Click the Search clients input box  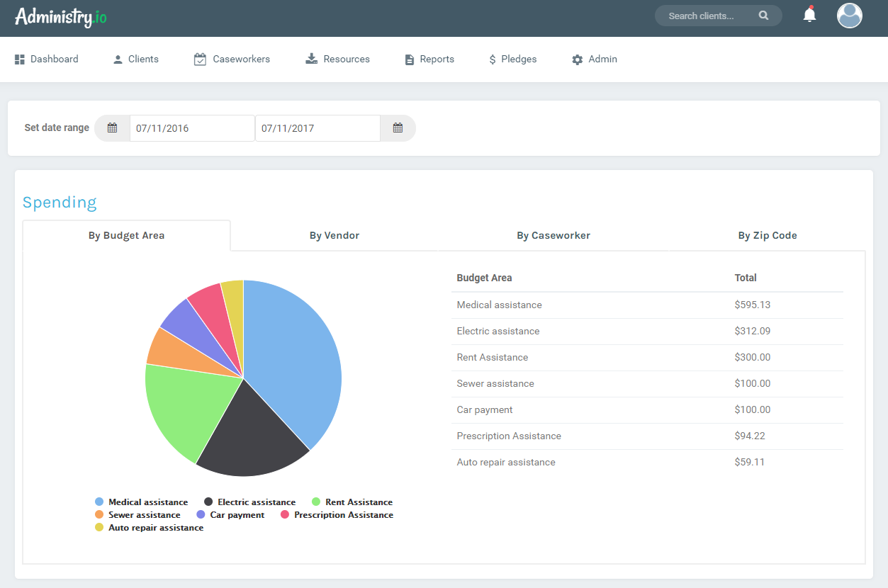pyautogui.click(x=707, y=16)
